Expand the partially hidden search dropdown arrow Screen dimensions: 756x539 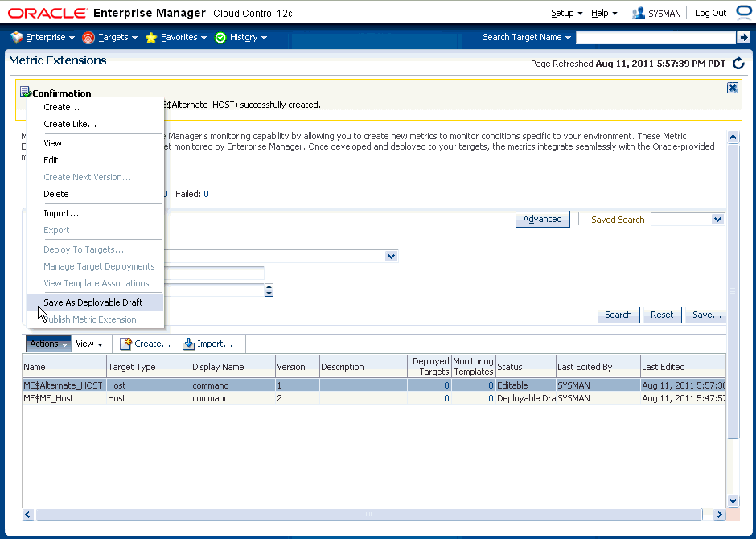391,256
